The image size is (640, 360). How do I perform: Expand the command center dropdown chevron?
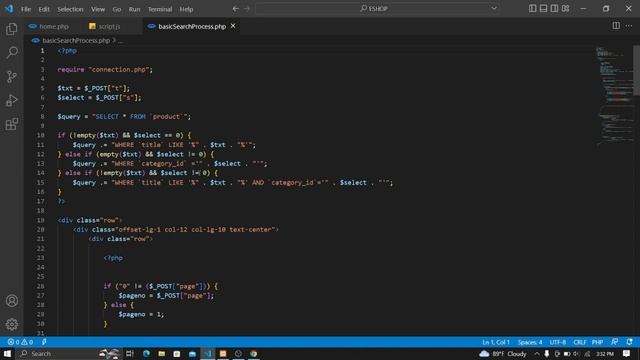(x=494, y=9)
